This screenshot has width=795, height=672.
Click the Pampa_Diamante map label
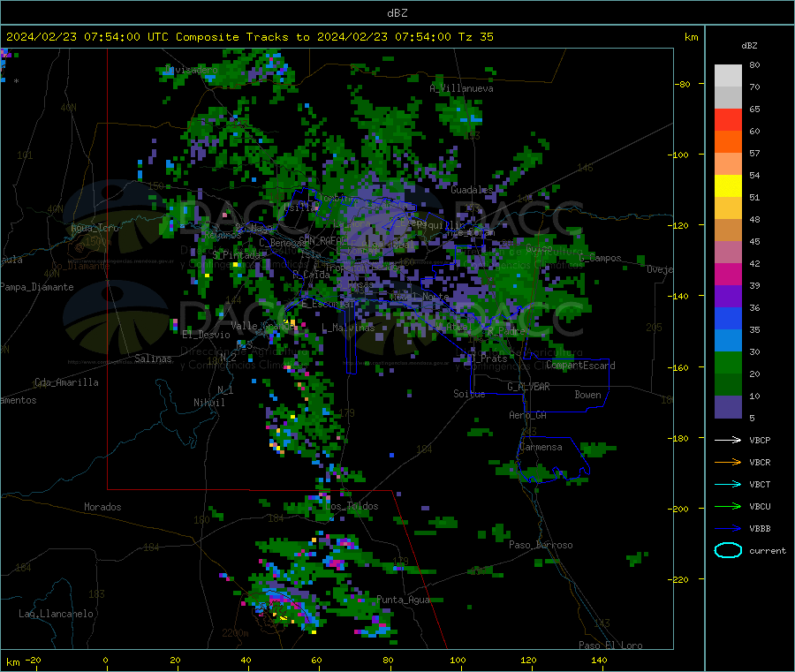[x=37, y=287]
